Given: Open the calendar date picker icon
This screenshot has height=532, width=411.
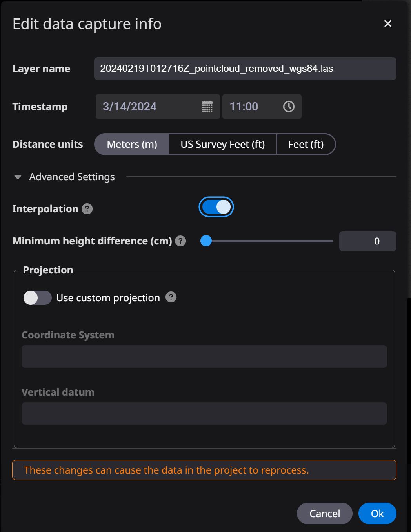Looking at the screenshot, I should pos(207,107).
